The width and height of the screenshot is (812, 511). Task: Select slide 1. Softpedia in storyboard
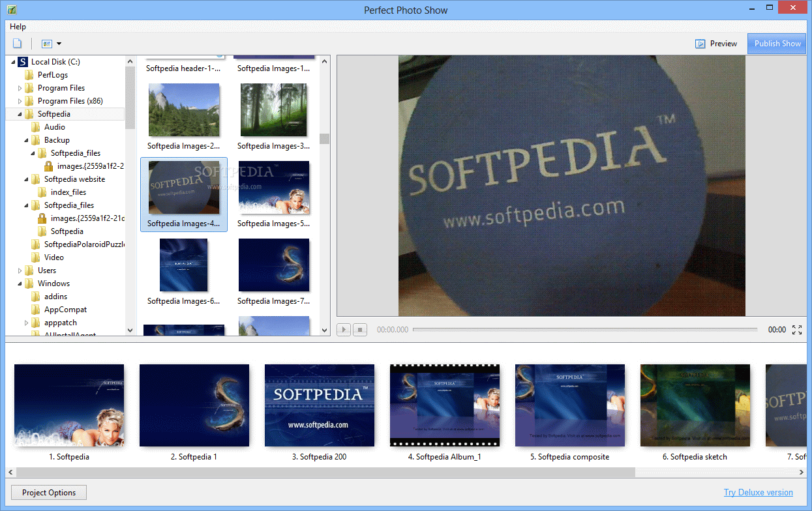tap(69, 405)
